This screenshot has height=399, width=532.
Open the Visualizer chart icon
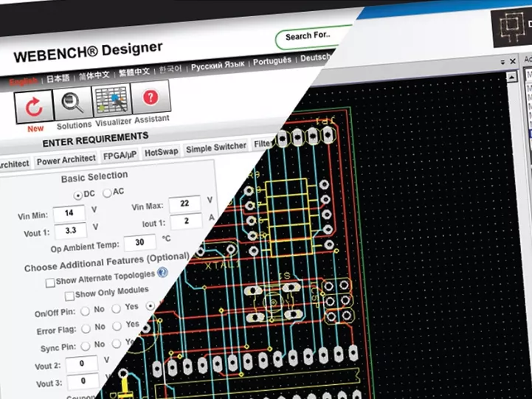click(x=111, y=100)
